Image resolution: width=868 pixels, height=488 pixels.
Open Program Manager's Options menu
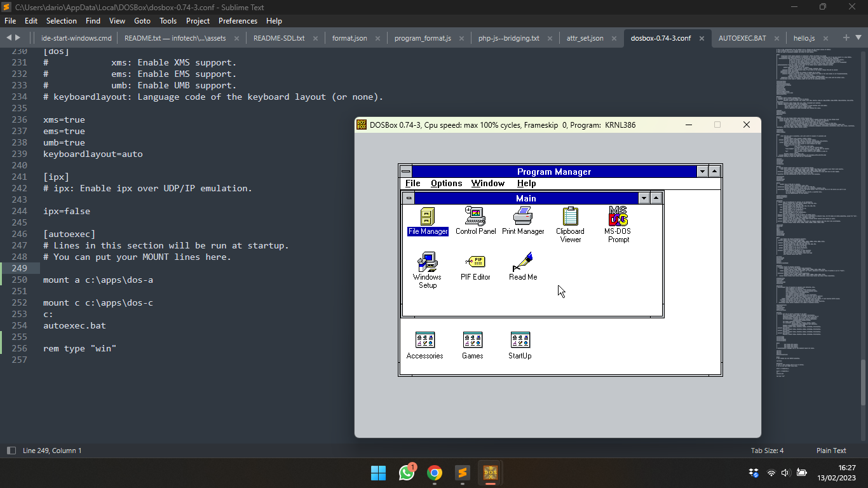point(446,183)
